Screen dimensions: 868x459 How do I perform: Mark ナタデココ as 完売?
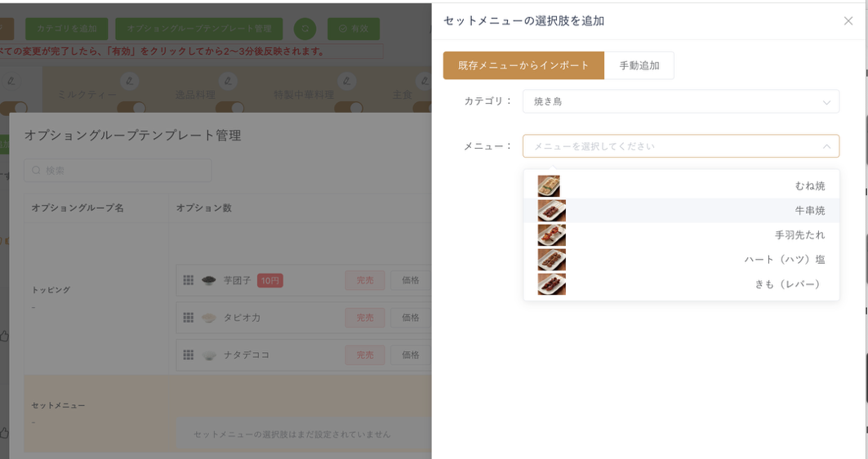[x=365, y=355]
